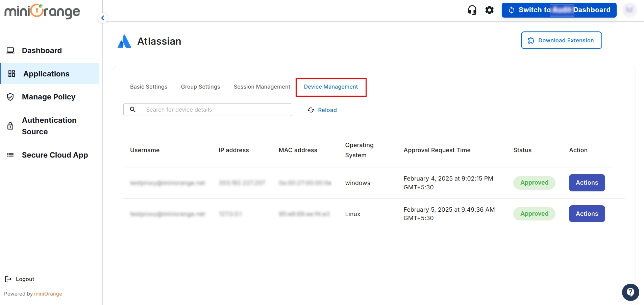
Task: Follow the miniOrange powered-by link
Action: [x=48, y=294]
